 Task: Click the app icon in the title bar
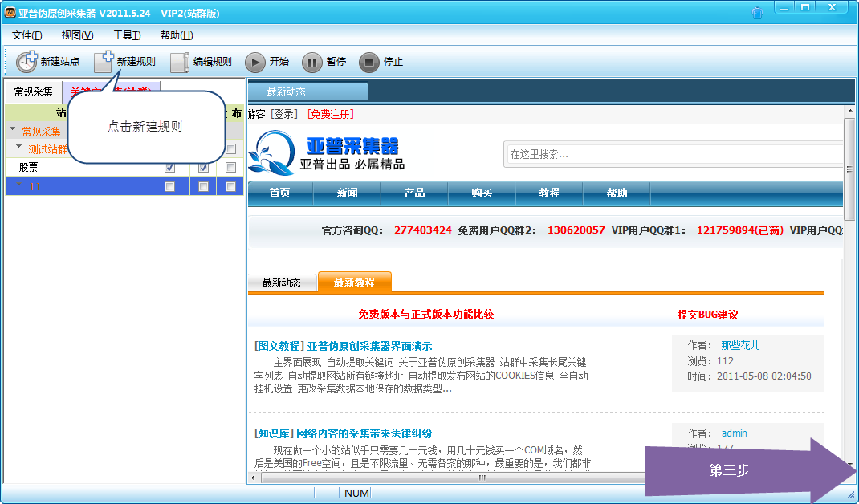[10, 12]
